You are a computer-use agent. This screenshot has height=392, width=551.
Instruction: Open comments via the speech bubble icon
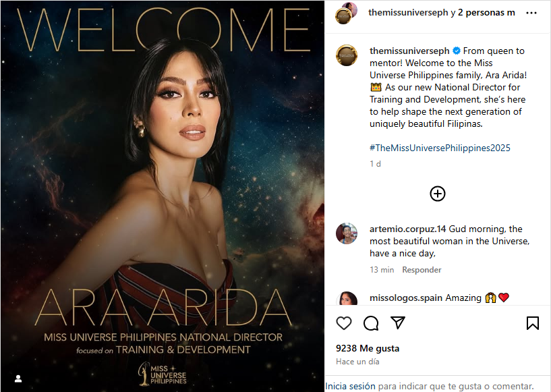click(371, 323)
